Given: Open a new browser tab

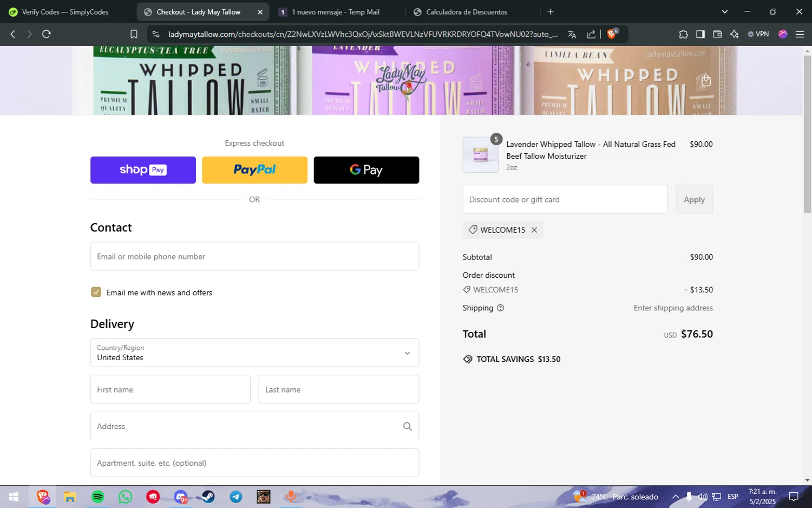Looking at the screenshot, I should 551,11.
